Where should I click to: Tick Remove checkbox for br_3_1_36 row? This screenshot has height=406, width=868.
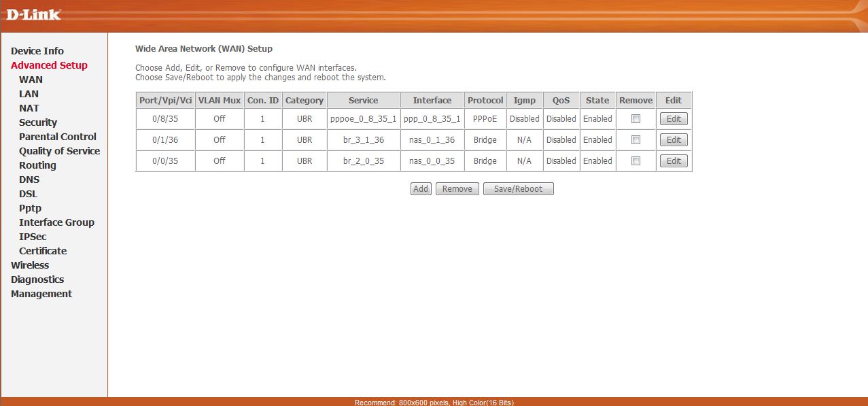tap(636, 140)
